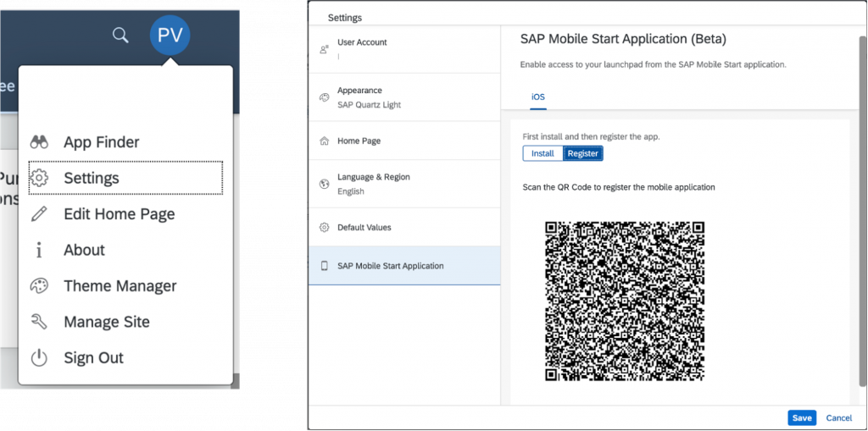Click the search magnifier icon
This screenshot has width=868, height=431.
coord(120,36)
